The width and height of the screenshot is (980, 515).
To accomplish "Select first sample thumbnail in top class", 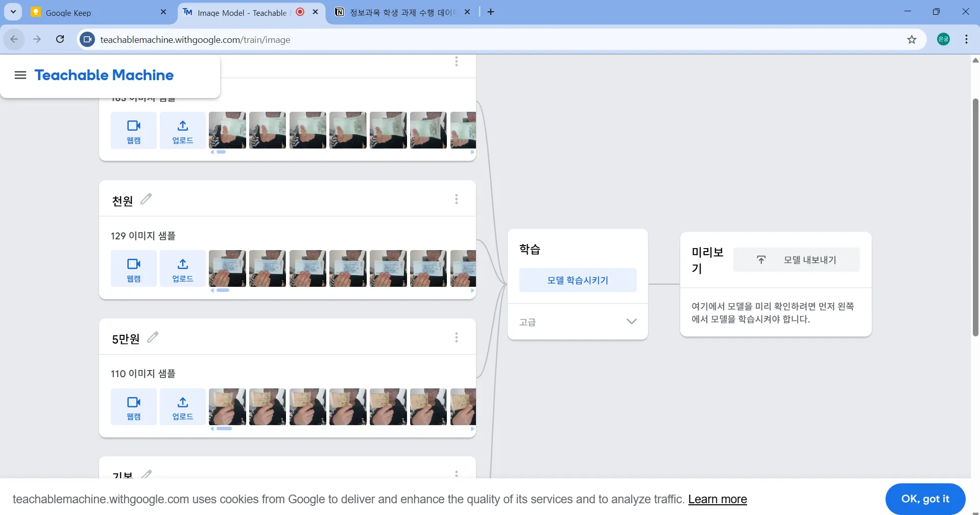I will (x=227, y=130).
